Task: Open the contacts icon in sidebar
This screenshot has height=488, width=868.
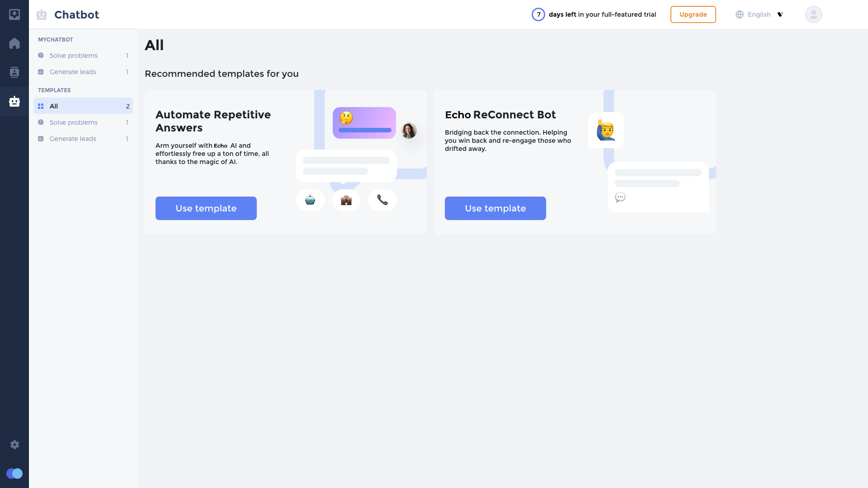Action: 14,72
